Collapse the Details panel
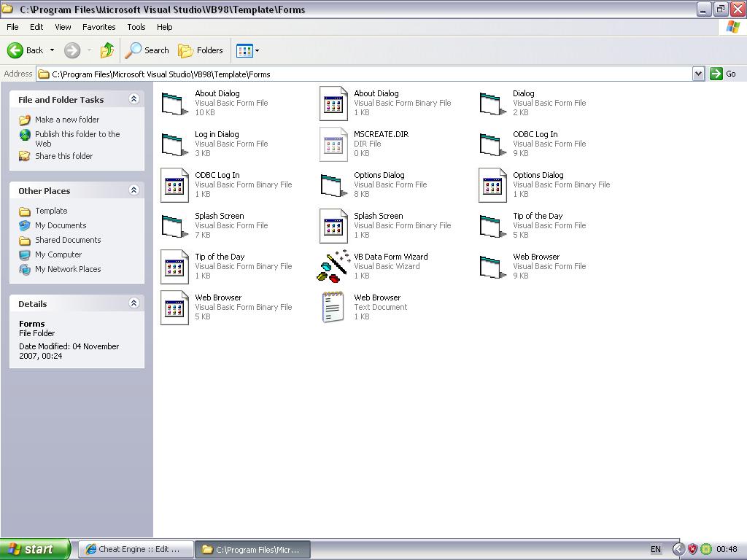The width and height of the screenshot is (747, 560). 133,303
